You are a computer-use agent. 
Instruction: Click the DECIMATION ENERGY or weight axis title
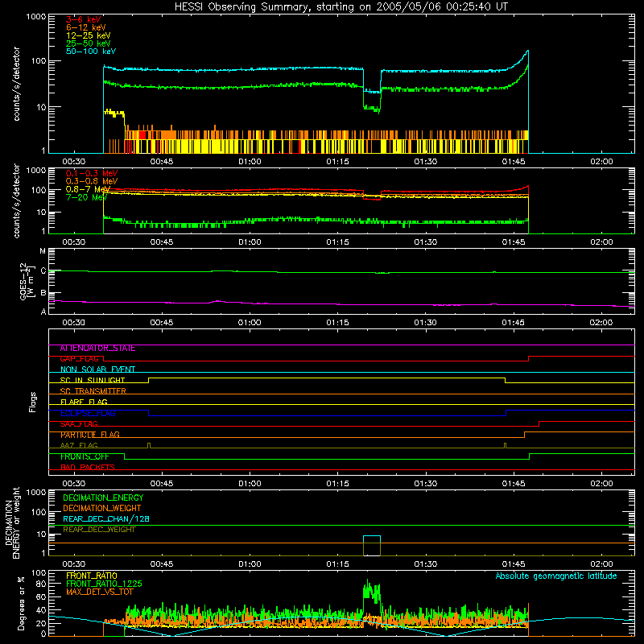(x=12, y=522)
